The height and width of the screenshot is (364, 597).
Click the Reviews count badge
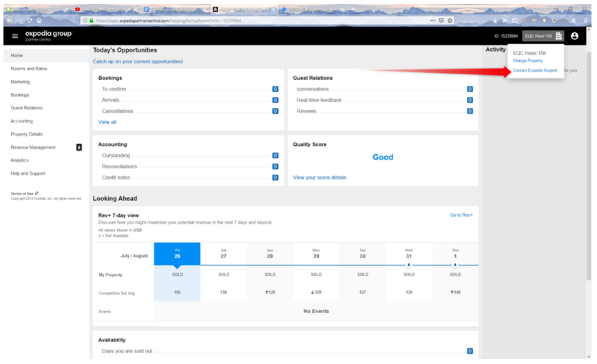[470, 111]
